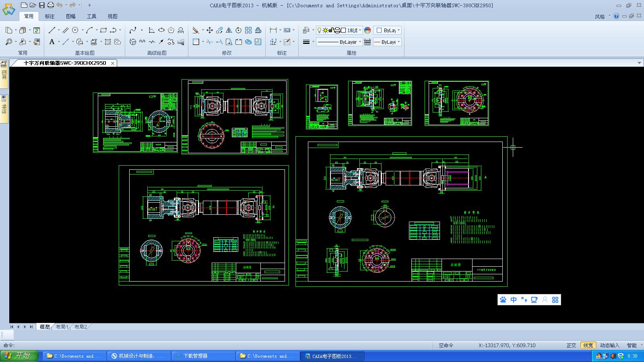Select the Circle drawing tool
This screenshot has height=362, width=644.
click(75, 30)
